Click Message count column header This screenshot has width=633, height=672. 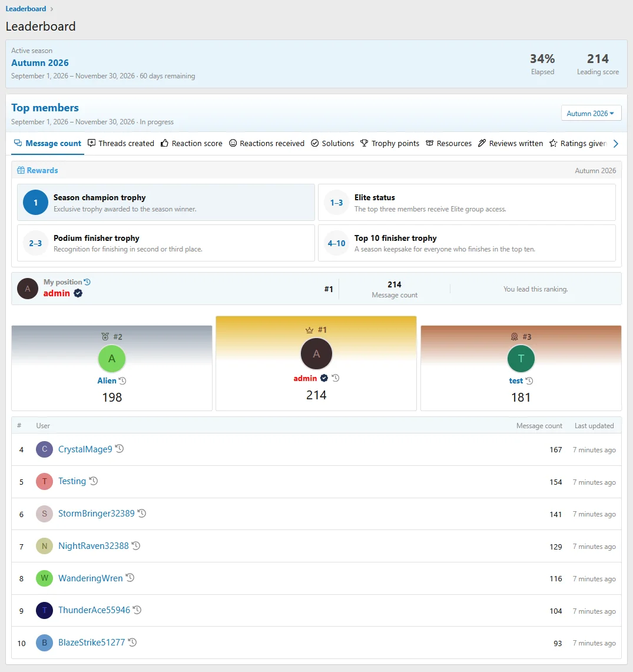pyautogui.click(x=539, y=426)
